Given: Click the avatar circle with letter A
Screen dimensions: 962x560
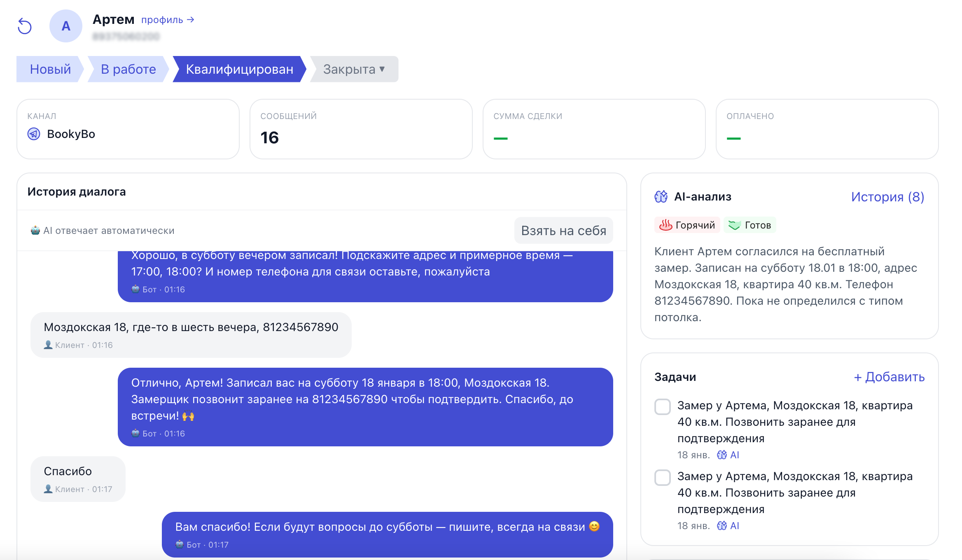Looking at the screenshot, I should point(66,26).
